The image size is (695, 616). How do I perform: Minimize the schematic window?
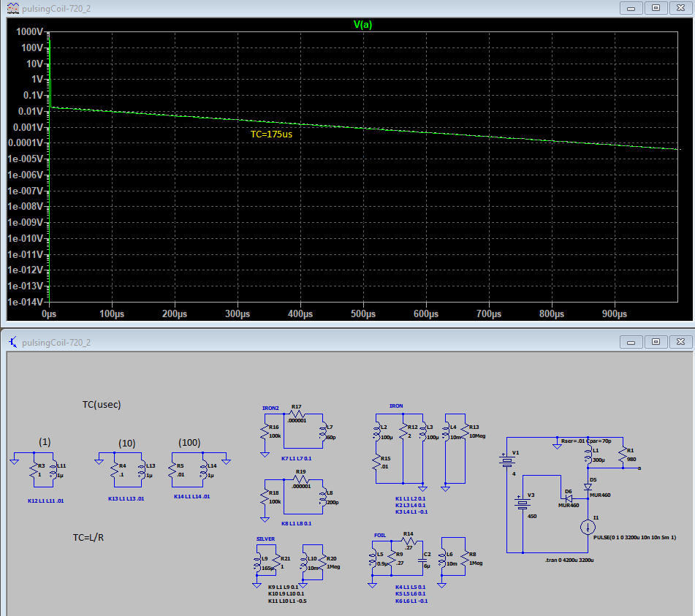click(633, 341)
